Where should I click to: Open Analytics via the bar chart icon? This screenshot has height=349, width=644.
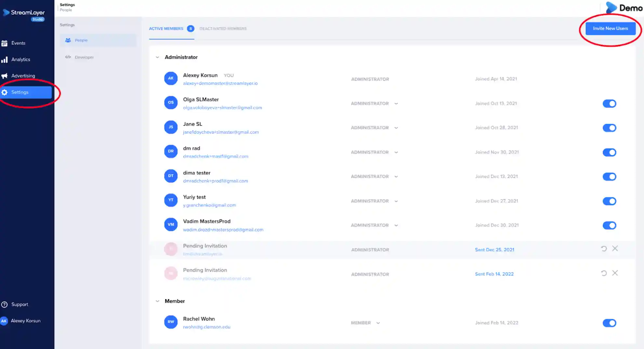tap(5, 60)
